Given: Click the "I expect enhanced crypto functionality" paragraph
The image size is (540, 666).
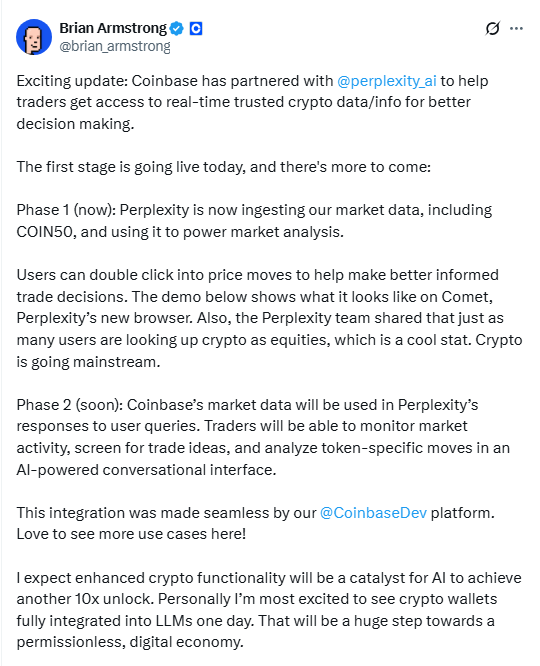Looking at the screenshot, I should (269, 610).
